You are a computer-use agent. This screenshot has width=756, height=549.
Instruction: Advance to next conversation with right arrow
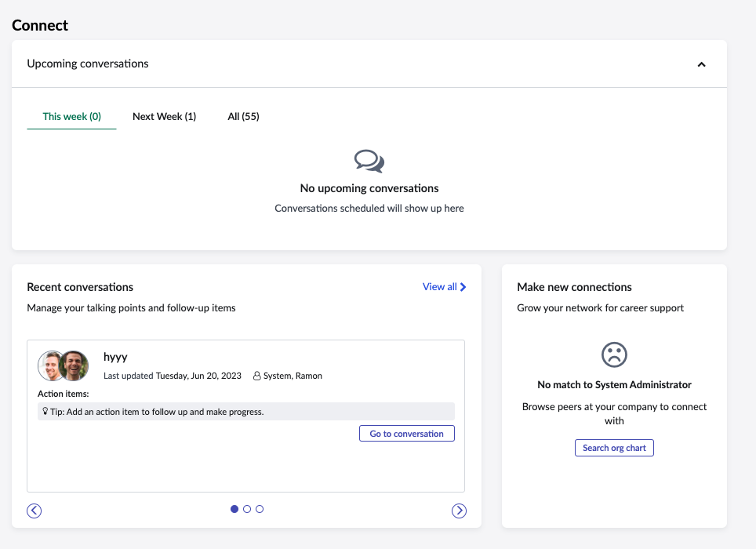point(459,511)
